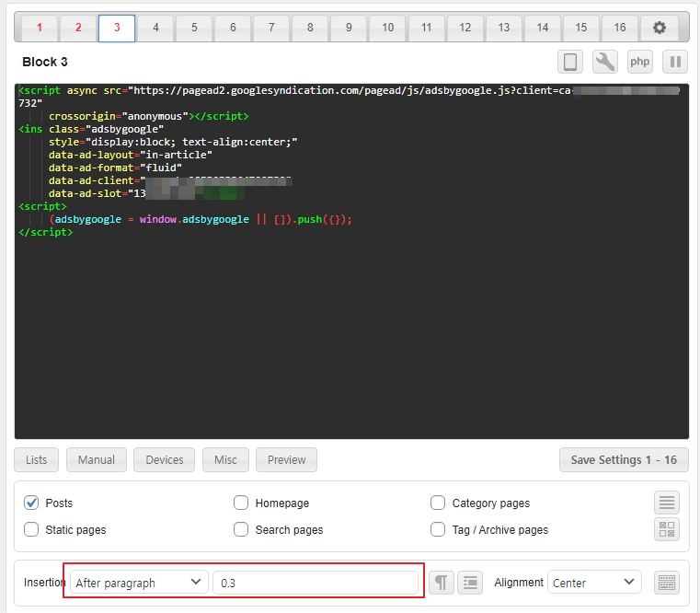Switch to block tab 2
The image size is (700, 613).
[78, 28]
